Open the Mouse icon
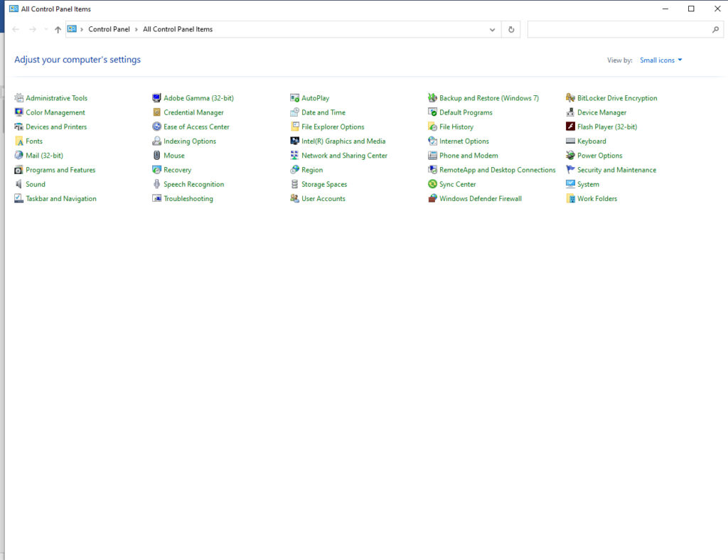The image size is (728, 560). click(x=156, y=156)
